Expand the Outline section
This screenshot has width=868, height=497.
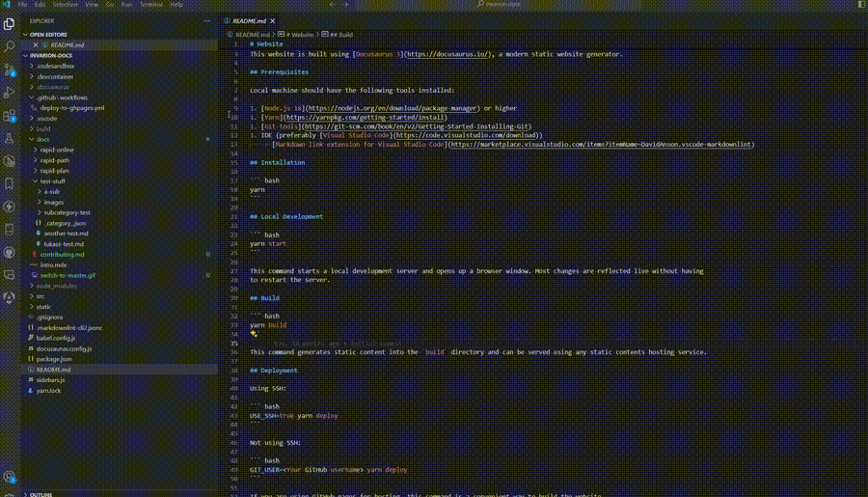click(x=25, y=494)
